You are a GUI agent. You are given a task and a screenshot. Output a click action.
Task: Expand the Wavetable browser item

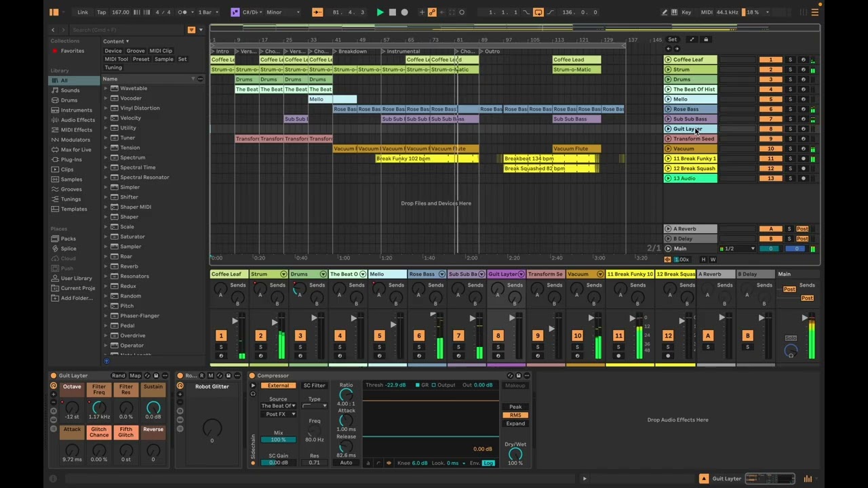106,88
